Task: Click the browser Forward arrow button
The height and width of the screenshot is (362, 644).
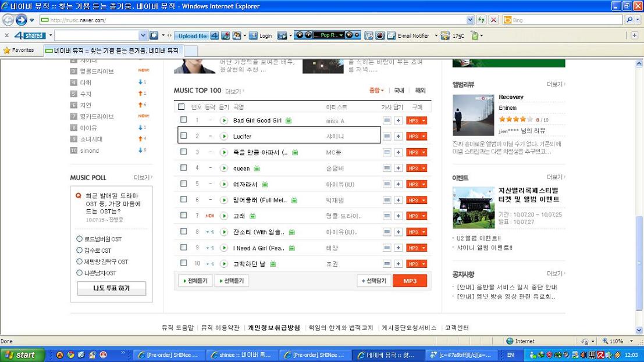Action: pyautogui.click(x=22, y=20)
